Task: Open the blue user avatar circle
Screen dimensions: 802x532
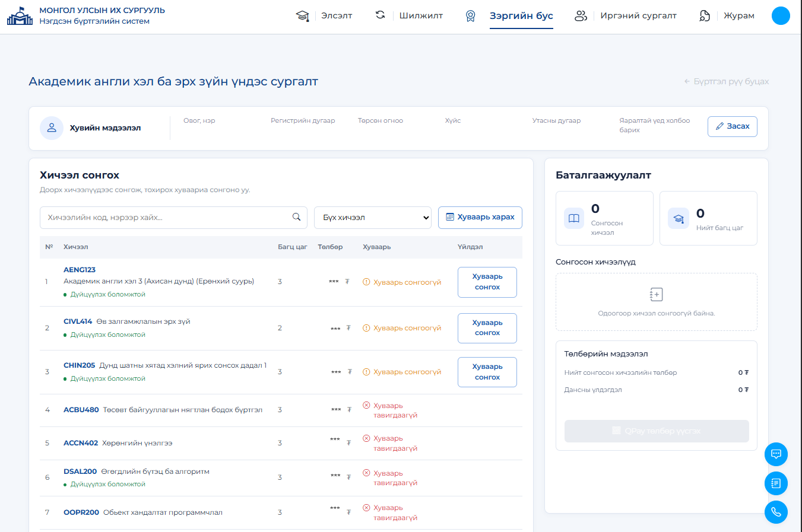Action: [781, 15]
